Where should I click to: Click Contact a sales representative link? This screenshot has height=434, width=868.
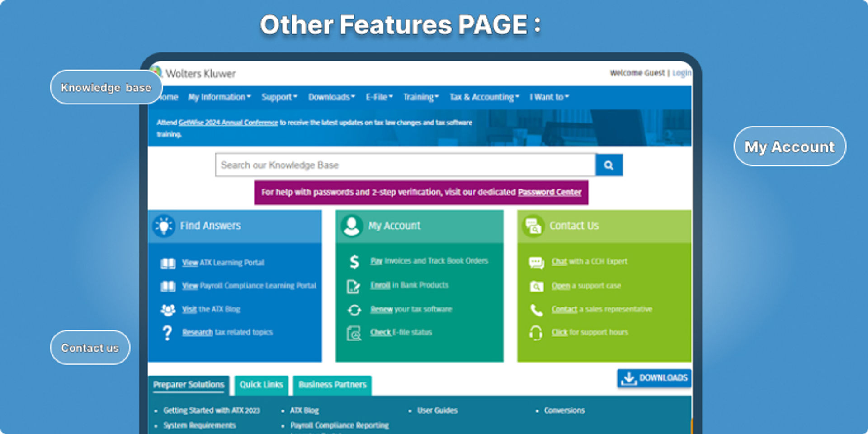[x=602, y=310]
